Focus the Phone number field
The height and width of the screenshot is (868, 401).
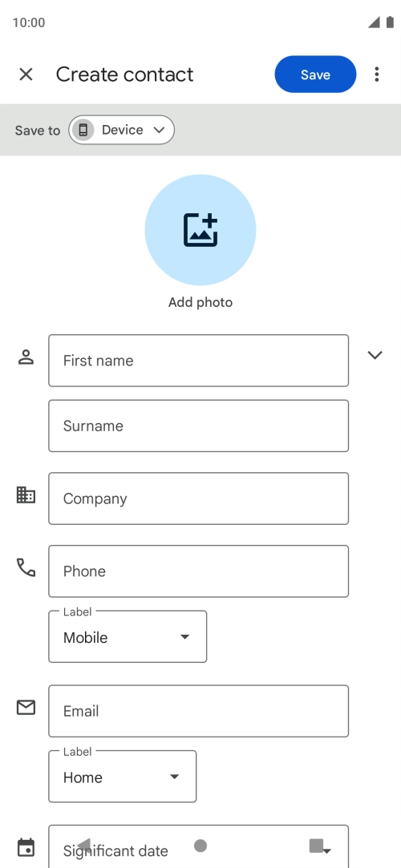(198, 571)
